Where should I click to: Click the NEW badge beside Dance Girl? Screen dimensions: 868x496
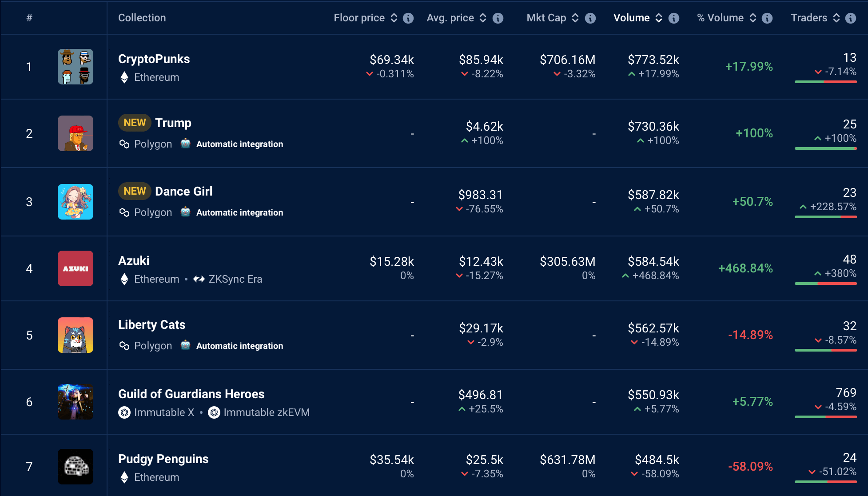pos(135,191)
